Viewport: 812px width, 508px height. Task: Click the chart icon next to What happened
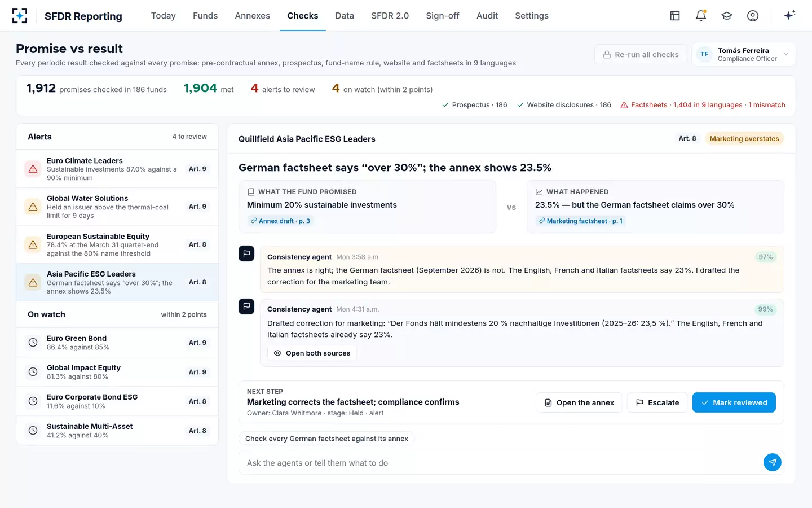coord(539,192)
